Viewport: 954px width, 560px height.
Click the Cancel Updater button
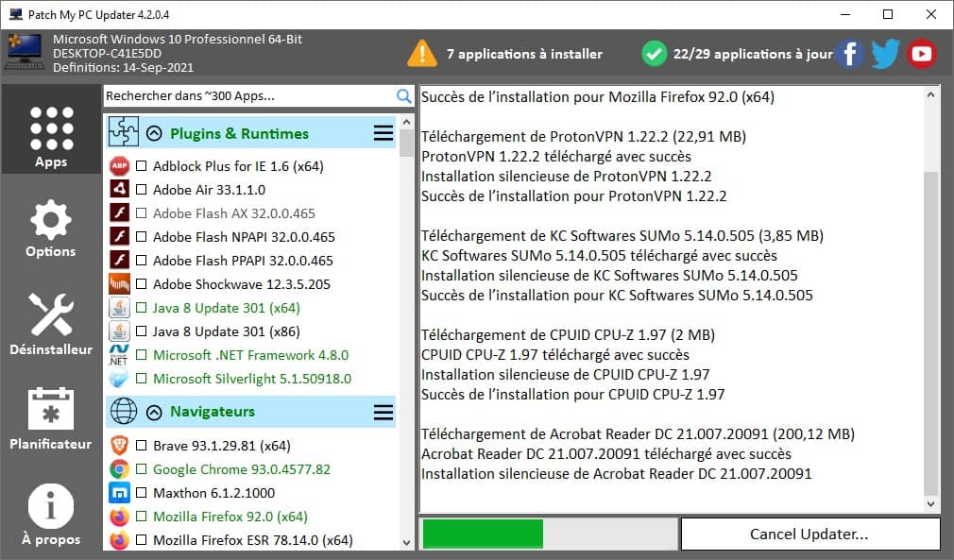click(809, 534)
